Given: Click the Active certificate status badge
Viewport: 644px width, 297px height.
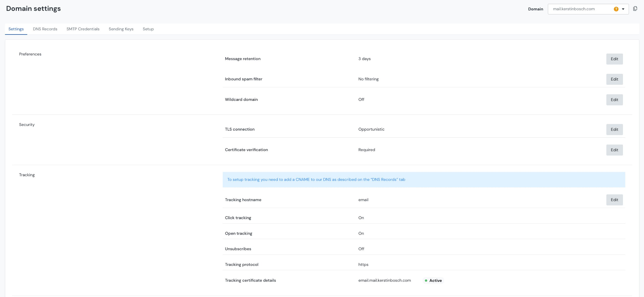Looking at the screenshot, I should pos(433,280).
